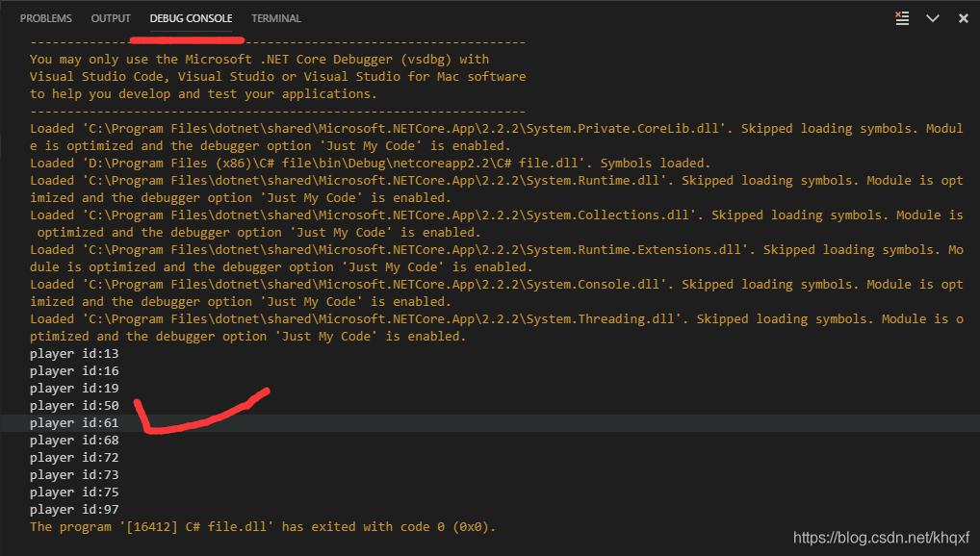Click the program exited with code 0 message

pyautogui.click(x=262, y=527)
